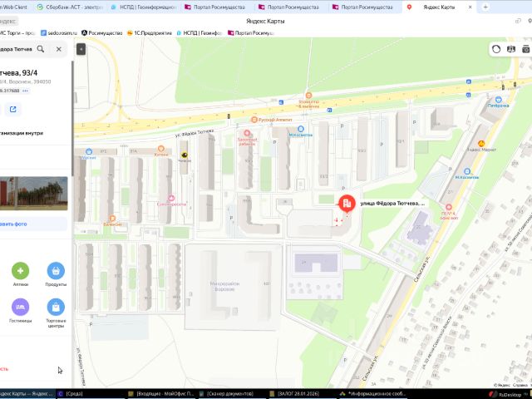
Task: Open the building photo thumbnail
Action: (33, 194)
